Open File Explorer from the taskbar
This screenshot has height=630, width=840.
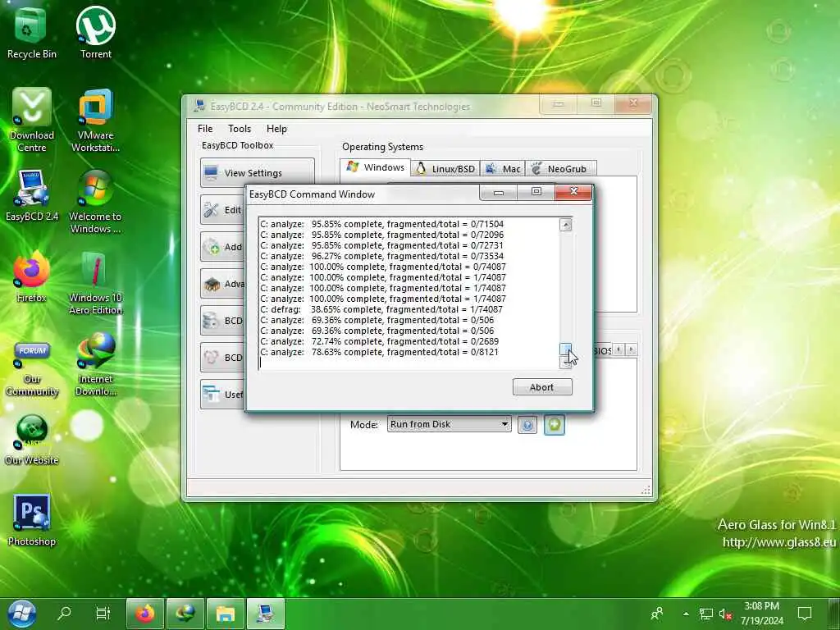(x=226, y=614)
